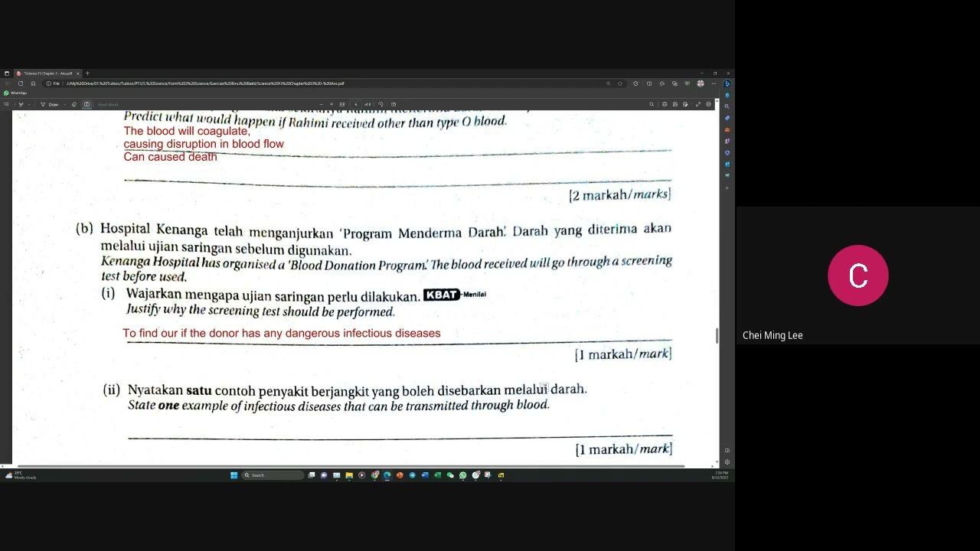Open taskbar clock and date
The image size is (980, 551).
pyautogui.click(x=720, y=475)
